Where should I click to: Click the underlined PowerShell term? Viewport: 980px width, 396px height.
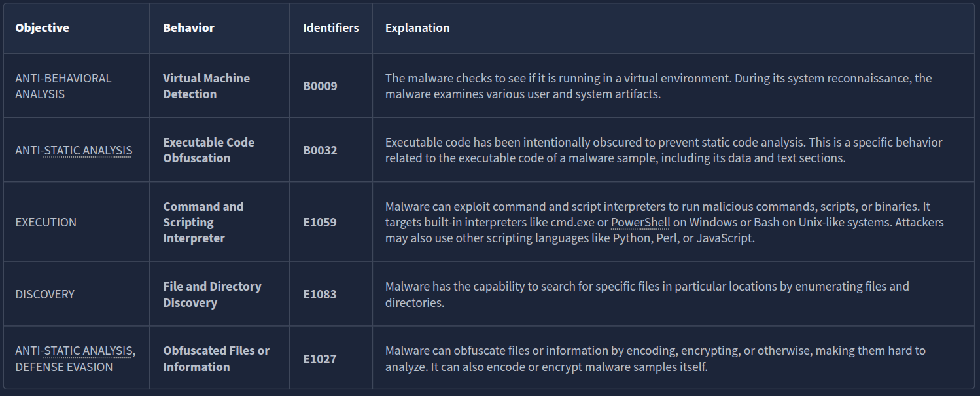tap(640, 223)
